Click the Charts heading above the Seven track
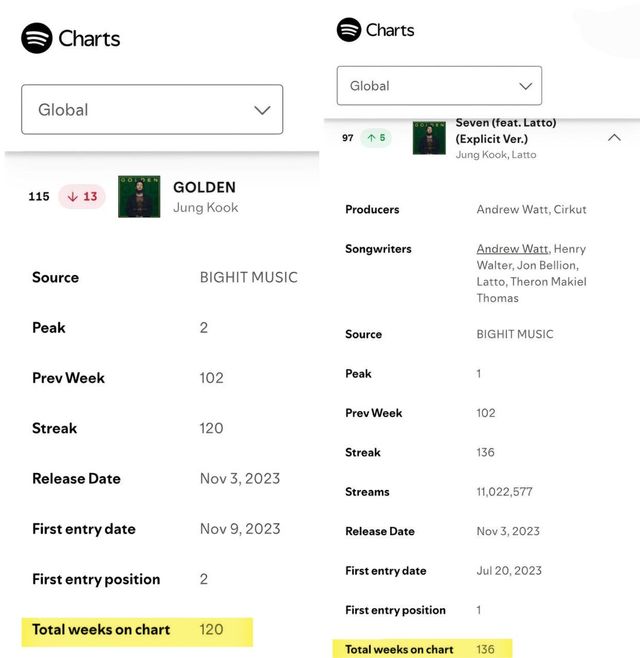 pos(390,30)
